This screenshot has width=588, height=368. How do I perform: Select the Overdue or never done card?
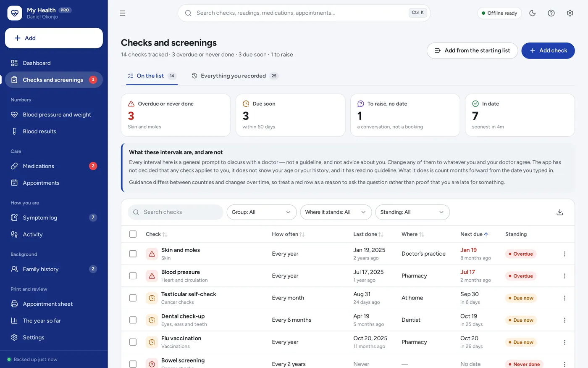click(x=176, y=115)
